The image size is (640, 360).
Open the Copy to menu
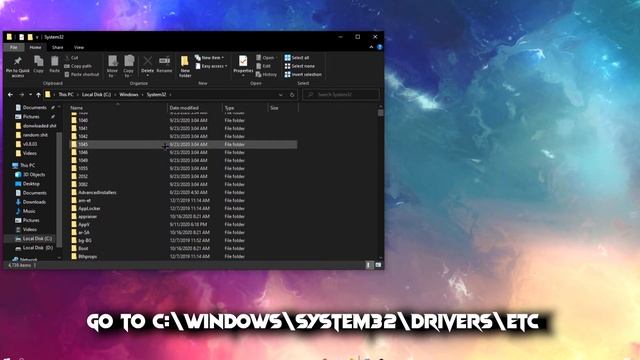pos(129,66)
